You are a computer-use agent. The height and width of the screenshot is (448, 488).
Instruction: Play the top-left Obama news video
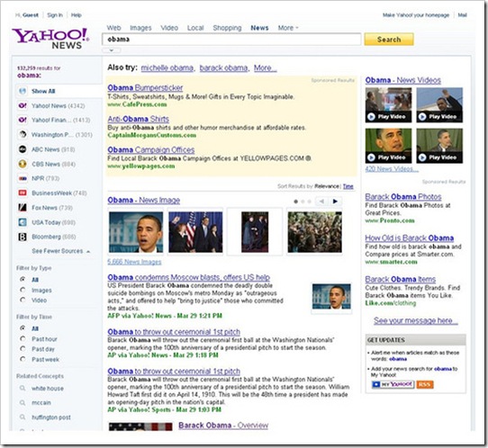click(388, 105)
